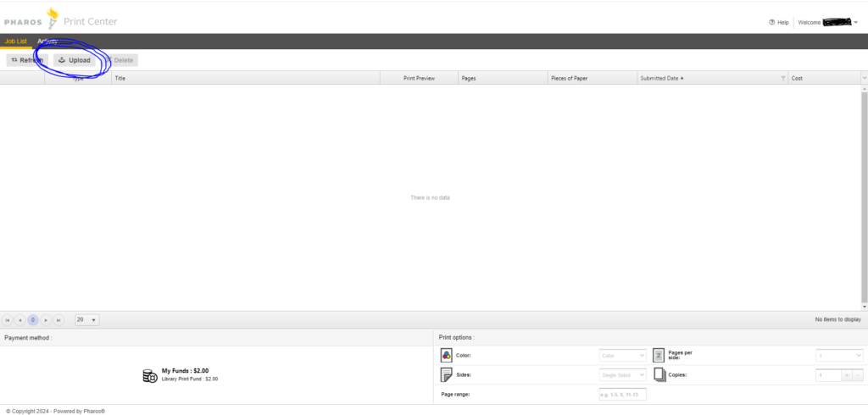Image resolution: width=868 pixels, height=415 pixels.
Task: Click the My Funds : $2.00 text
Action: tap(185, 371)
